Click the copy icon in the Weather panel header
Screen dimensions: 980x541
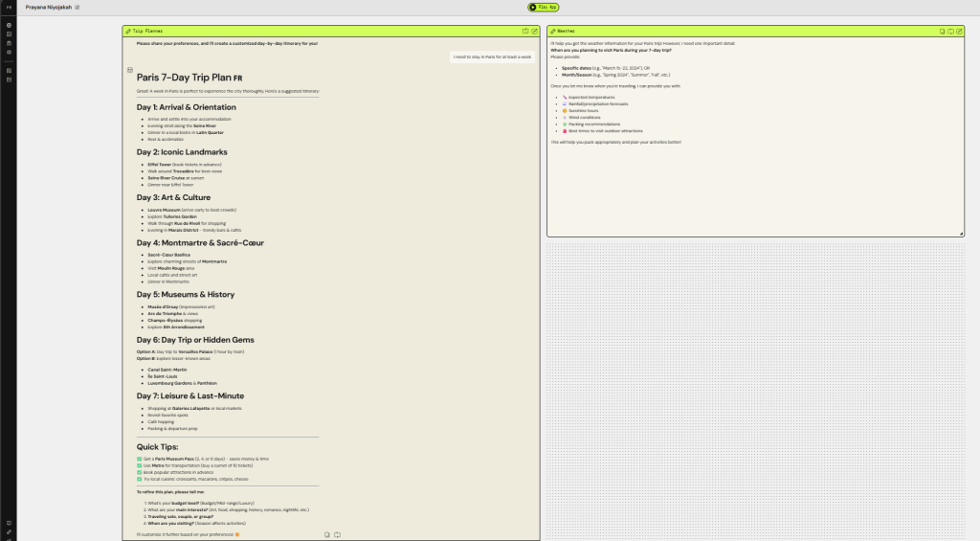(x=942, y=31)
